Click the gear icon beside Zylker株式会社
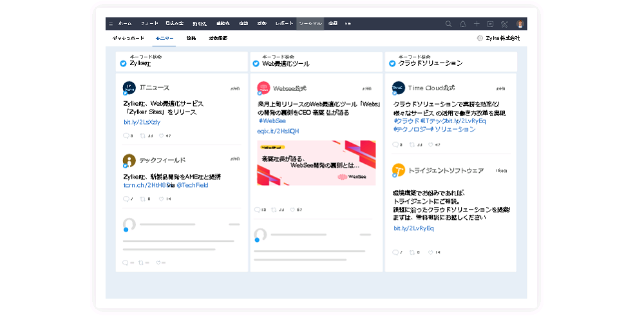The image size is (644, 316). pos(480,38)
